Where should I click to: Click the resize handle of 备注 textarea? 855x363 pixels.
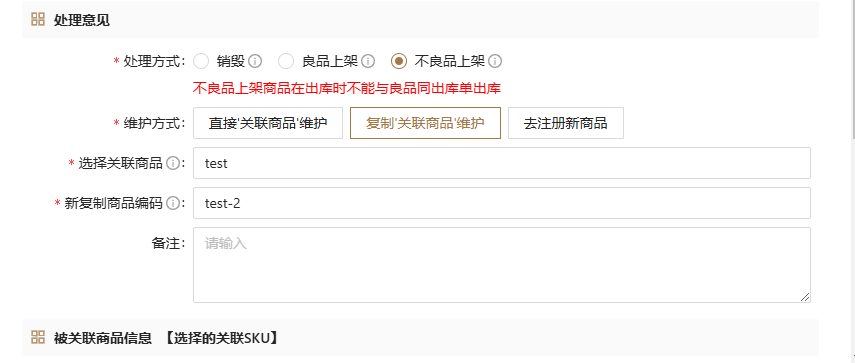(x=805, y=297)
